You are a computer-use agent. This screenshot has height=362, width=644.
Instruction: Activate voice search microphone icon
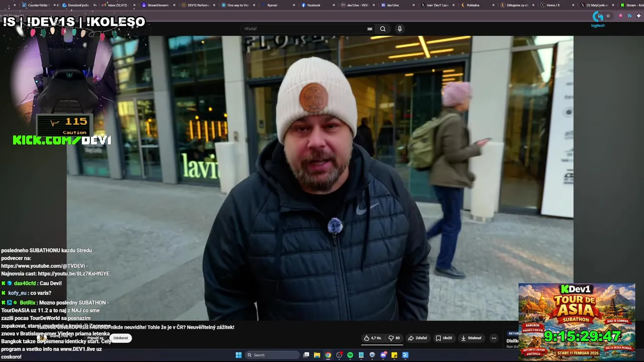click(399, 29)
